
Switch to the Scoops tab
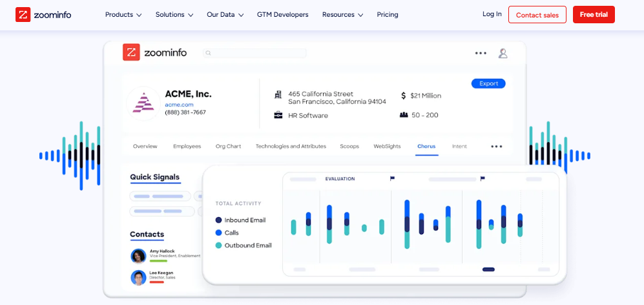tap(349, 146)
